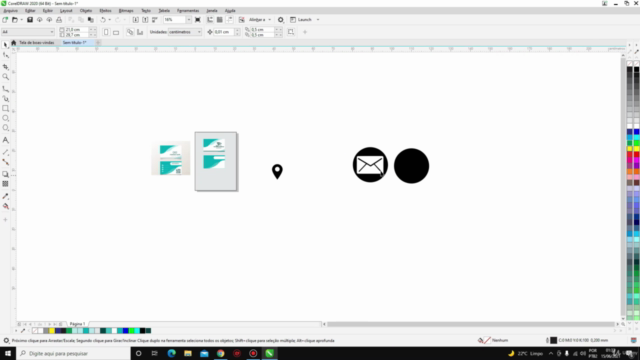Open the Layout menu
640x360 pixels.
(x=66, y=11)
